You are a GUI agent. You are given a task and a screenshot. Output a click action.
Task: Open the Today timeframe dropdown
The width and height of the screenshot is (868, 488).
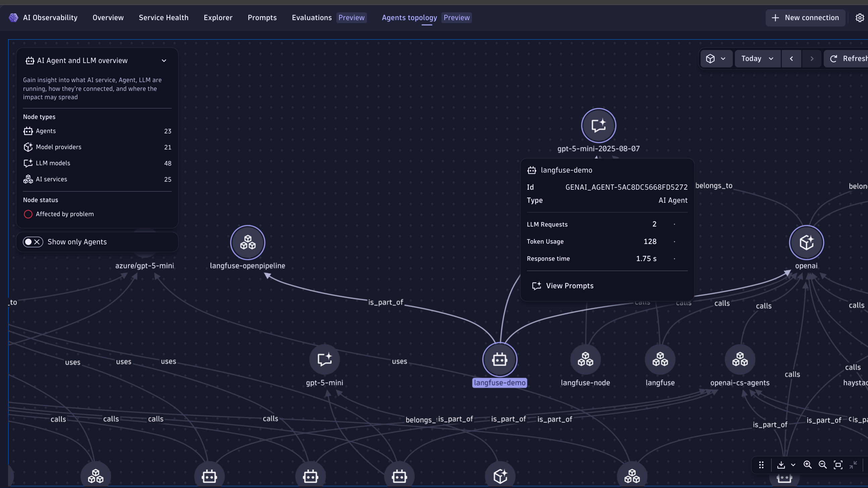pyautogui.click(x=757, y=59)
